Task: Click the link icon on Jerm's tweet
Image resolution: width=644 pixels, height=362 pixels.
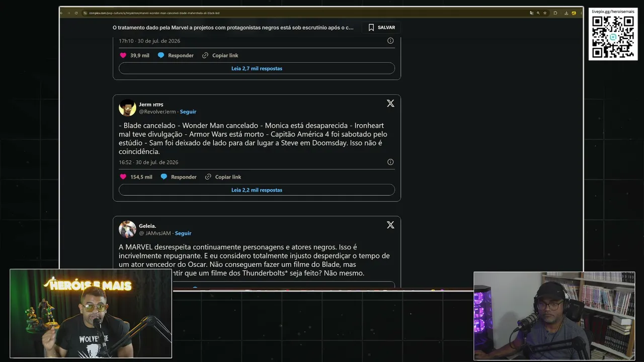Action: tap(208, 177)
